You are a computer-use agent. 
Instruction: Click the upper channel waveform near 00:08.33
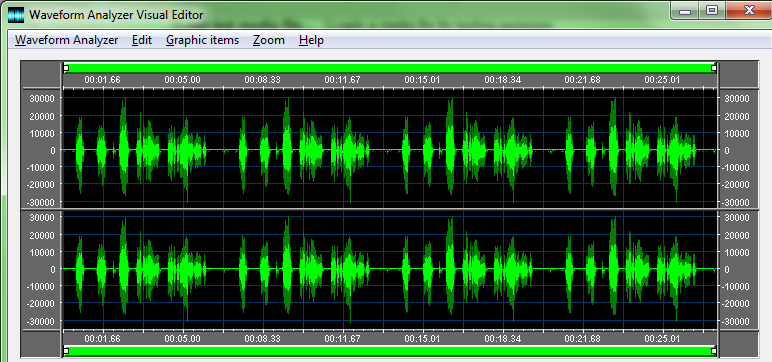[x=264, y=149]
